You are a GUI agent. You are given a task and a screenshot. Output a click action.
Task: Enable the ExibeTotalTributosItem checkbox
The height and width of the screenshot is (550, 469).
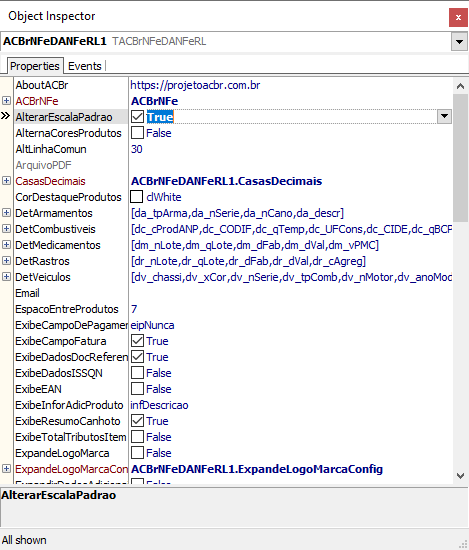click(137, 437)
